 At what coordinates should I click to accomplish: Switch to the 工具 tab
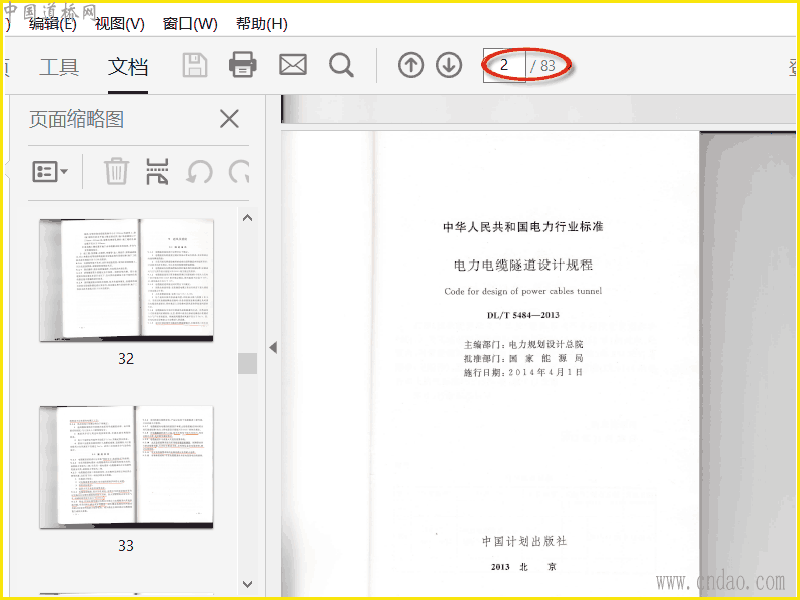pos(59,67)
